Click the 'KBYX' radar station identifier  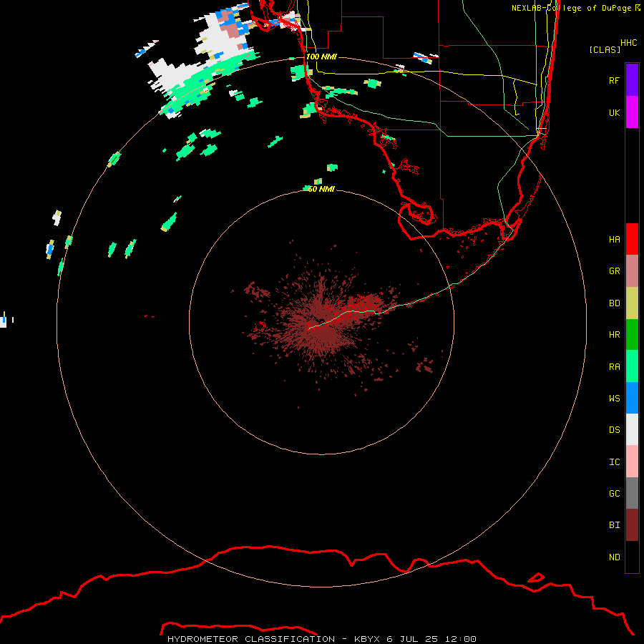pos(367,639)
